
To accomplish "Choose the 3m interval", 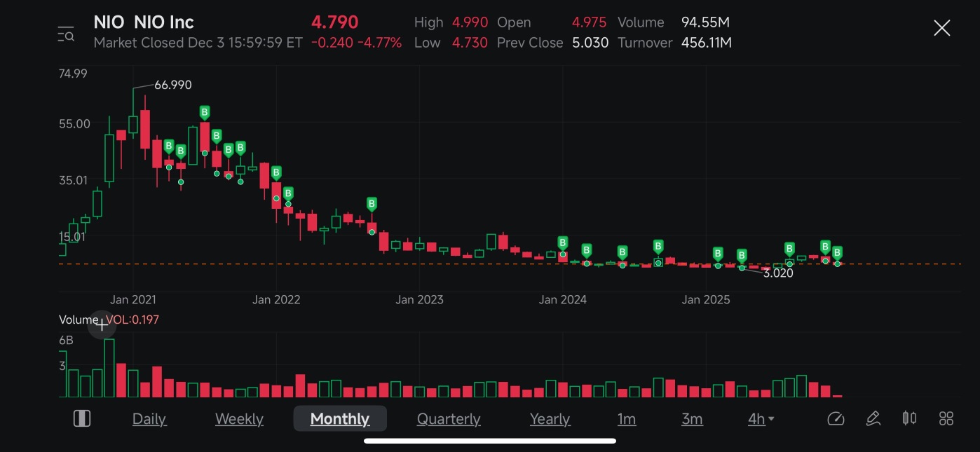I will (692, 418).
